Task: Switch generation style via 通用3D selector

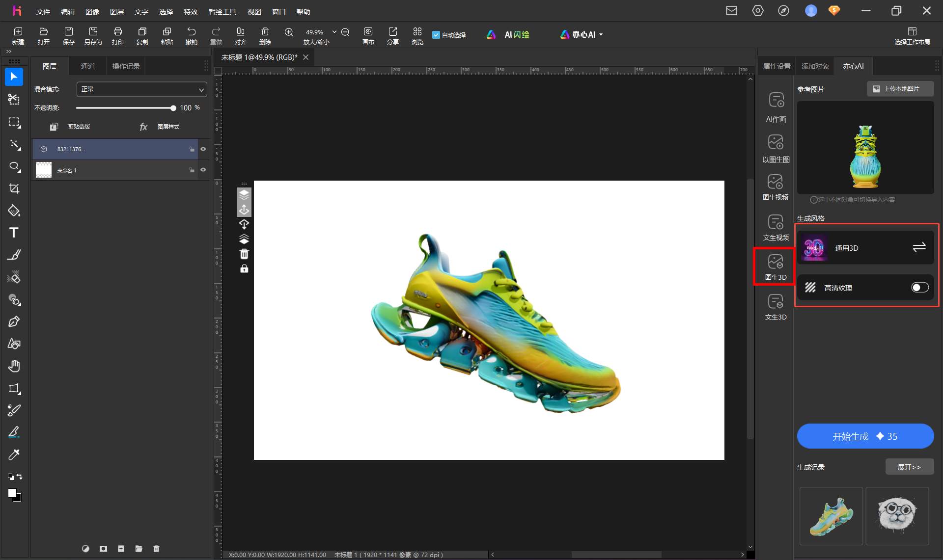Action: (x=865, y=248)
